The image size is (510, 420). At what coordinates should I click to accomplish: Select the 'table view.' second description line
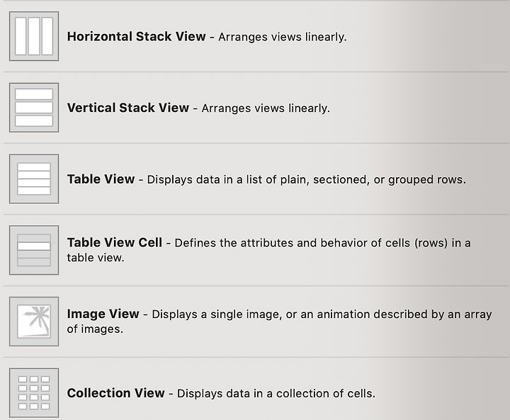pyautogui.click(x=96, y=258)
